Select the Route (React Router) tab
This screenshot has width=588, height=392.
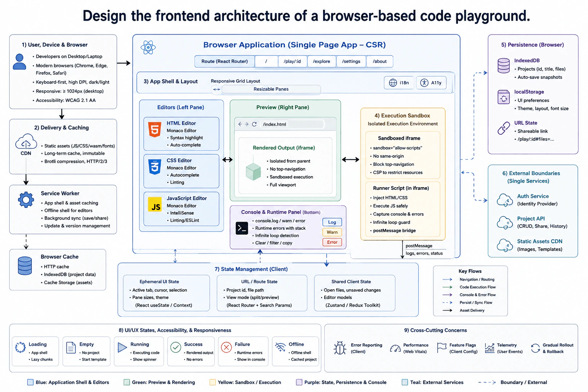coord(225,61)
